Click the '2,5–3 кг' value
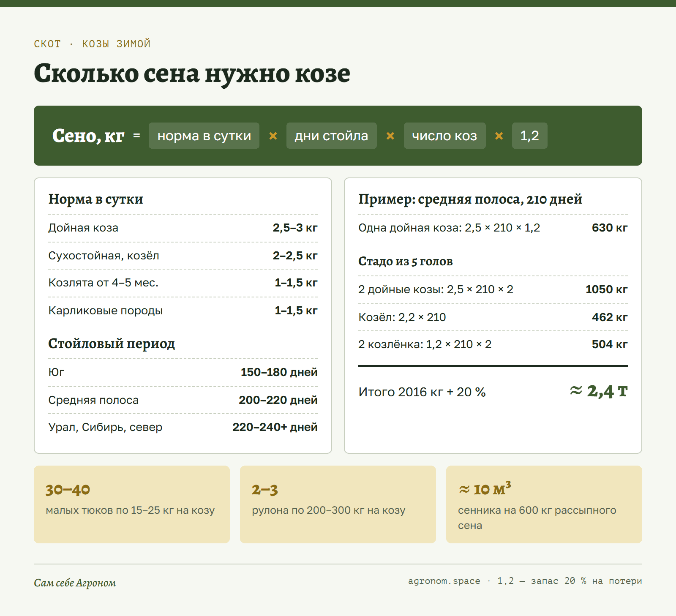The image size is (676, 616). coord(295,228)
